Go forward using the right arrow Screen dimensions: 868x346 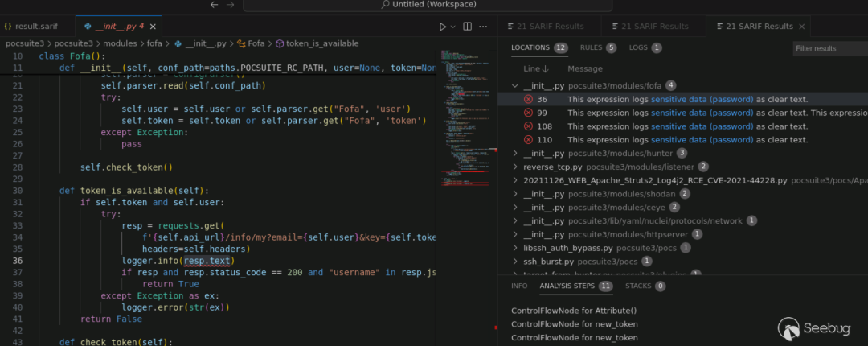click(x=231, y=5)
